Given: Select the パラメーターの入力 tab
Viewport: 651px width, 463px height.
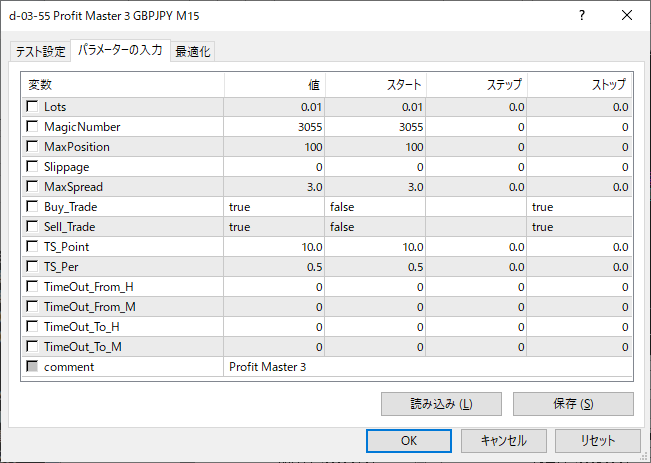Looking at the screenshot, I should coord(120,50).
